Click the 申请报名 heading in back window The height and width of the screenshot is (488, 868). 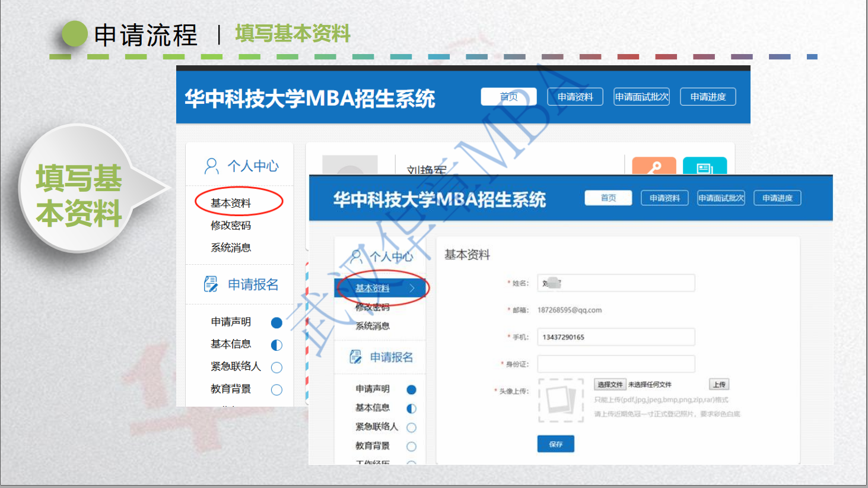pyautogui.click(x=253, y=284)
